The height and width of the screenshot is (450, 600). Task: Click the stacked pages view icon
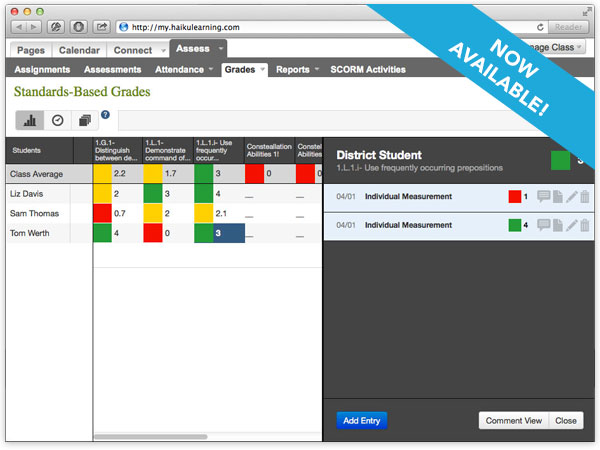pyautogui.click(x=84, y=120)
